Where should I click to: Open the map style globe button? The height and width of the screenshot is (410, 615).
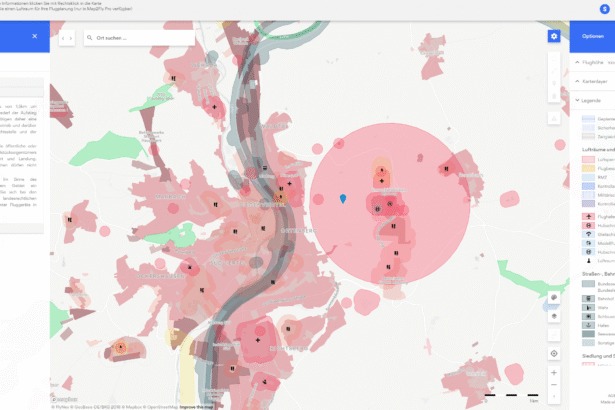point(554,298)
